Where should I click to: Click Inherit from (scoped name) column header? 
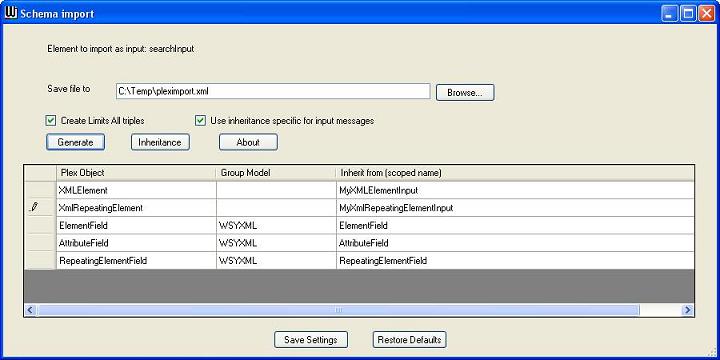(x=515, y=173)
